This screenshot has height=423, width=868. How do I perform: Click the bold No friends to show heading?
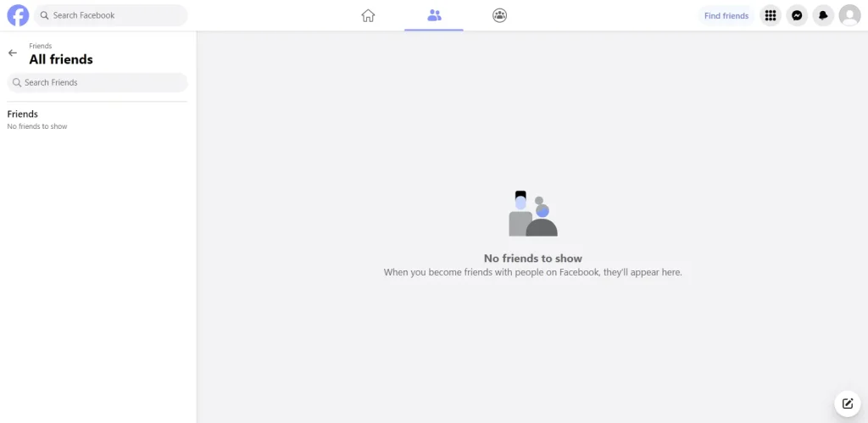point(533,258)
